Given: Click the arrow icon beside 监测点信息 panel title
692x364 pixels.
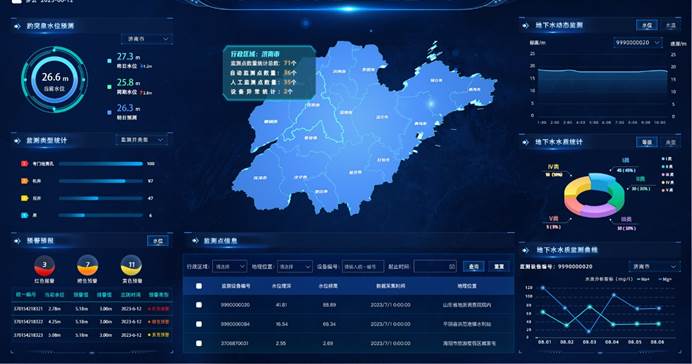Looking at the screenshot, I should coord(195,241).
